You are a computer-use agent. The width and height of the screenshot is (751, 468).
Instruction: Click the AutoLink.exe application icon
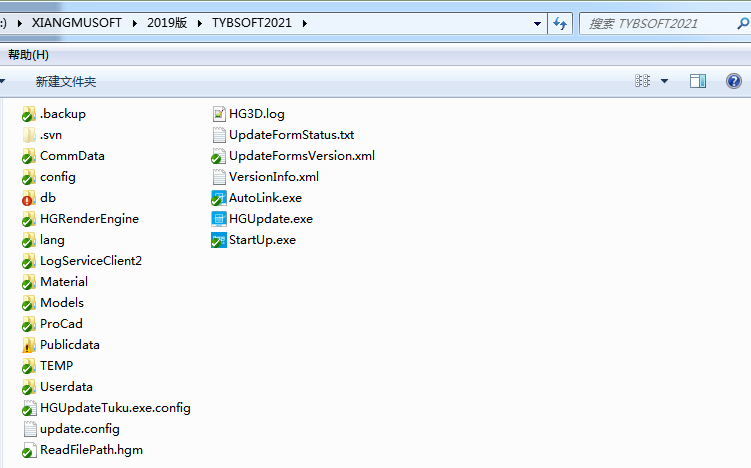pos(218,198)
